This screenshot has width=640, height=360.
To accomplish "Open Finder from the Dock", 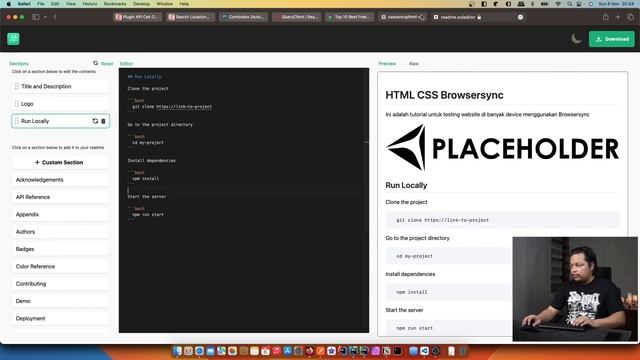I will 178,351.
